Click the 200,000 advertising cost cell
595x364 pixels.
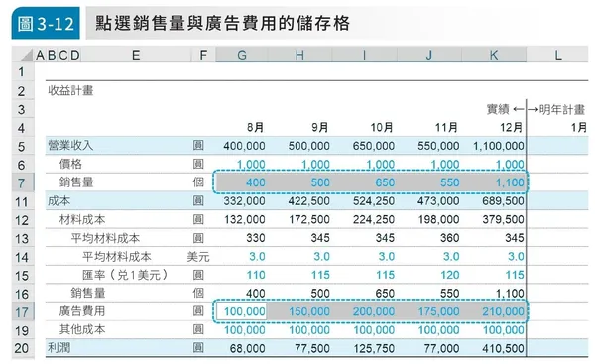[374, 312]
